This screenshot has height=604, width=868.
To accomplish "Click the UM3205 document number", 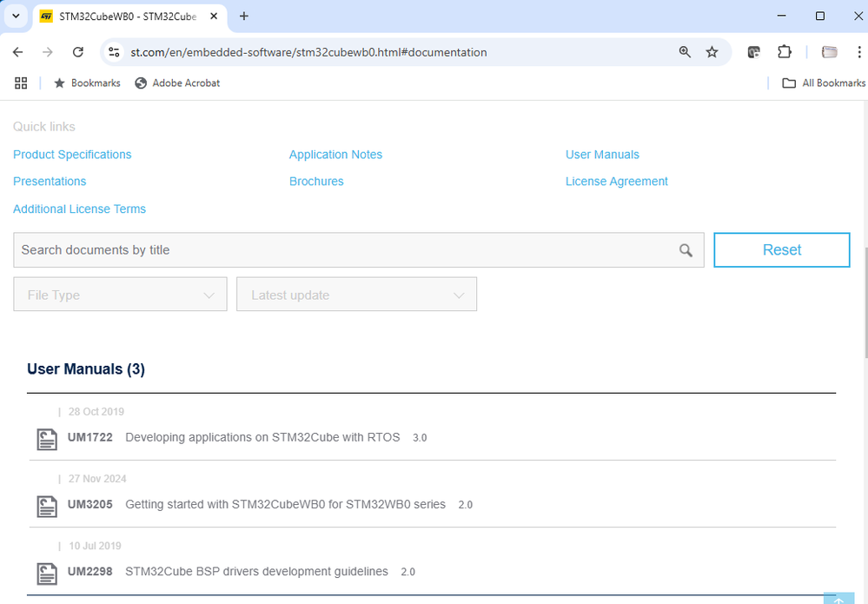I will click(x=90, y=504).
